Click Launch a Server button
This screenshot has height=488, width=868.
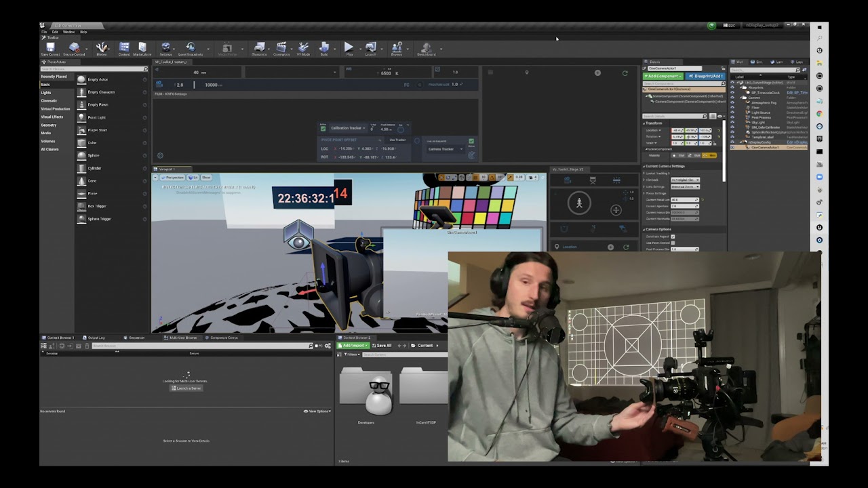(186, 388)
